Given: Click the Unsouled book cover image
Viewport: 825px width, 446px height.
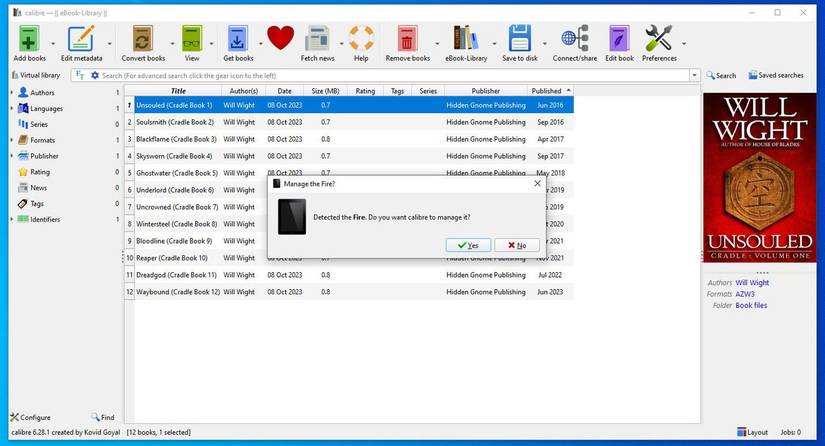Looking at the screenshot, I should 759,177.
